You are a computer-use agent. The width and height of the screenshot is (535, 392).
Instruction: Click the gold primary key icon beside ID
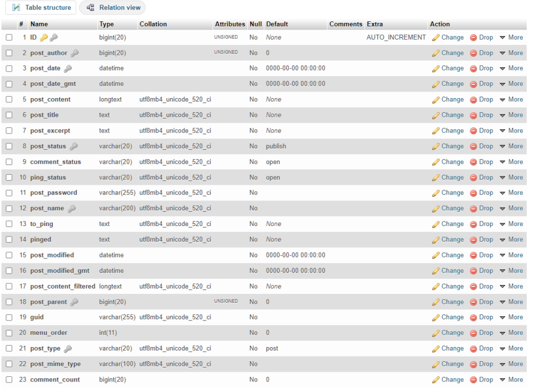pos(44,38)
